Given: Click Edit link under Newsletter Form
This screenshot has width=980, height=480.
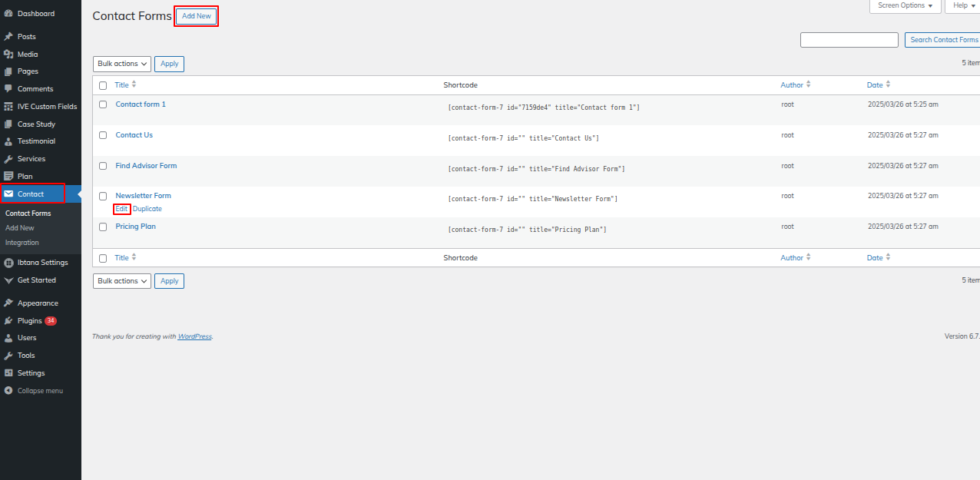Looking at the screenshot, I should [x=121, y=209].
